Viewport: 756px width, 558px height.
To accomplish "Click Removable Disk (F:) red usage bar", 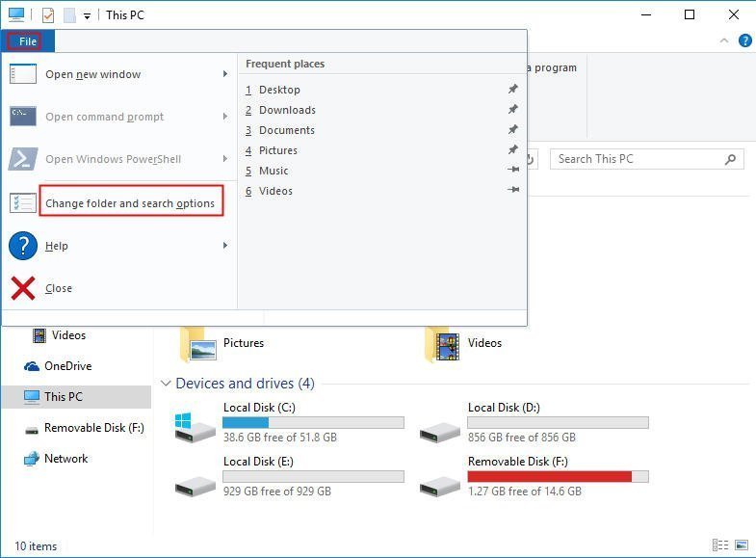I will click(558, 476).
